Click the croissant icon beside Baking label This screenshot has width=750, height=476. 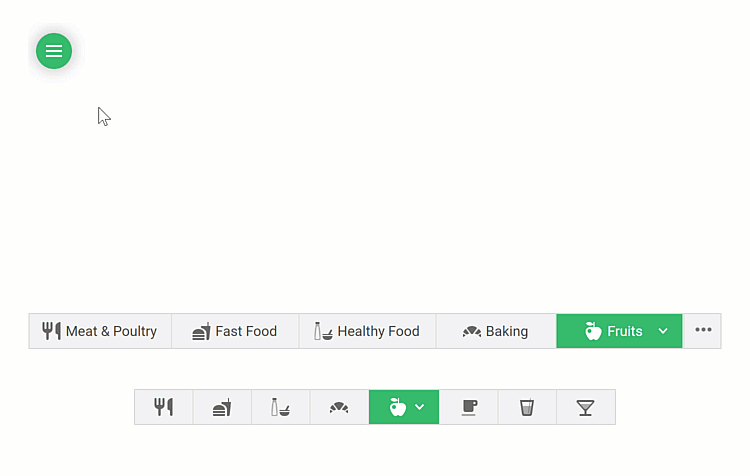(472, 331)
